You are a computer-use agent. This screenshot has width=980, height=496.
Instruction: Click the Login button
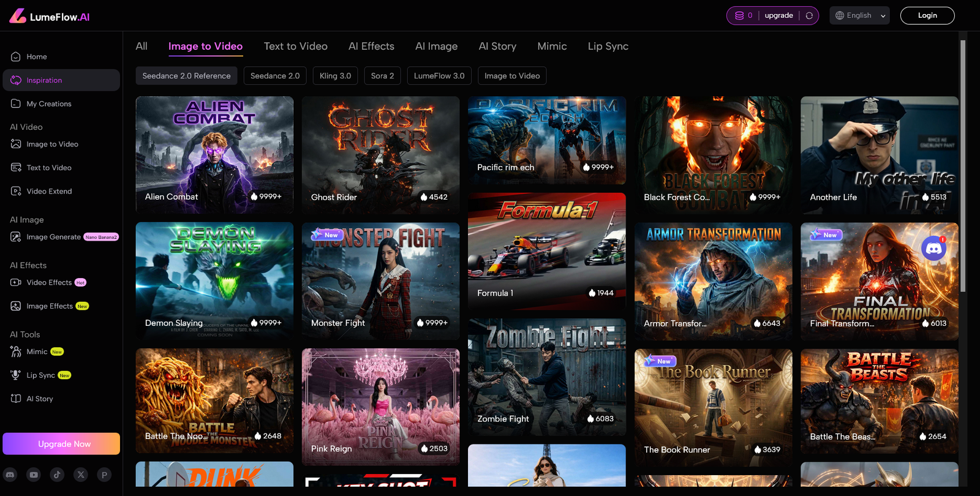(x=927, y=16)
